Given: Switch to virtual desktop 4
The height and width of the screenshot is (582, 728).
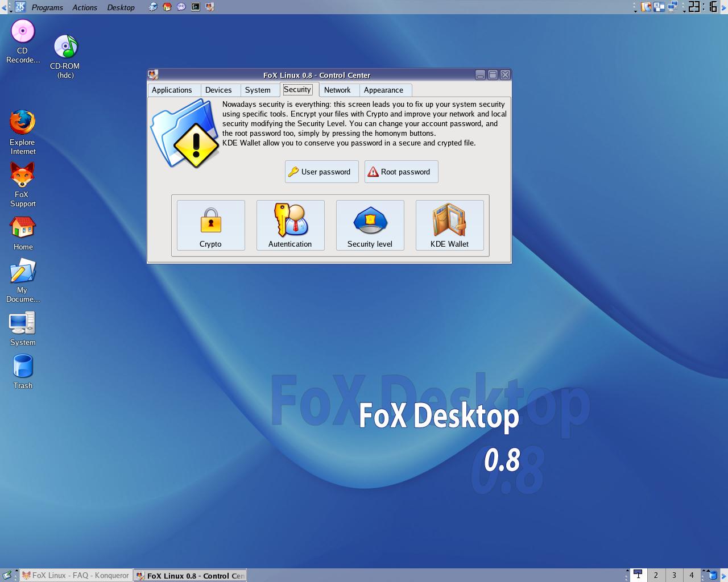Looking at the screenshot, I should (x=692, y=575).
